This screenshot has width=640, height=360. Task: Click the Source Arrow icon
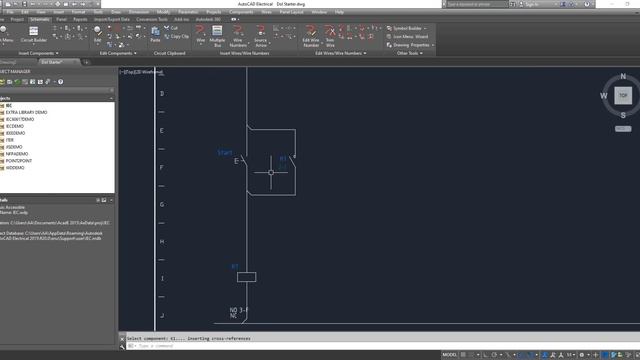point(260,31)
